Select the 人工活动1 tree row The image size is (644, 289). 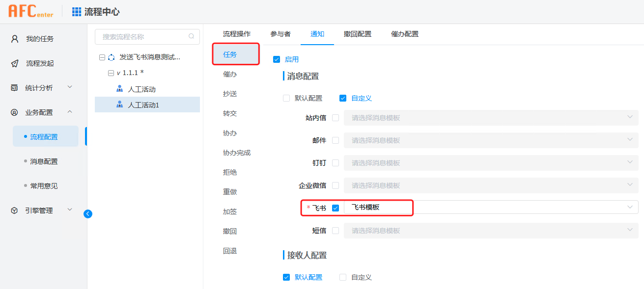click(x=147, y=105)
